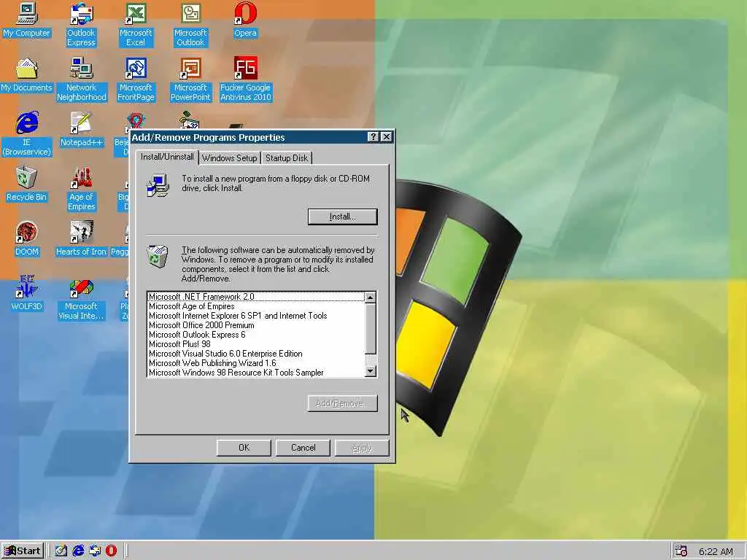This screenshot has height=560, width=747.
Task: Click the system tray scheduler icon
Action: tap(681, 551)
